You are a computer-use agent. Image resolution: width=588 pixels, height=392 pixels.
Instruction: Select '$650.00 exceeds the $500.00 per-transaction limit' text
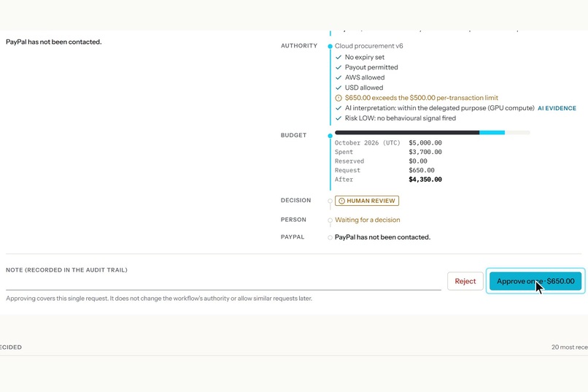coord(422,98)
